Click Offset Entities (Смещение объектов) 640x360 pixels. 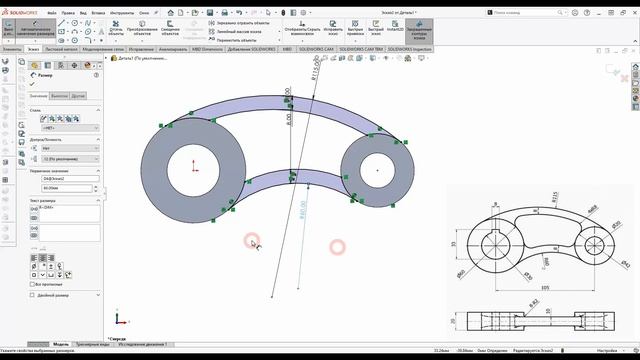[170, 28]
